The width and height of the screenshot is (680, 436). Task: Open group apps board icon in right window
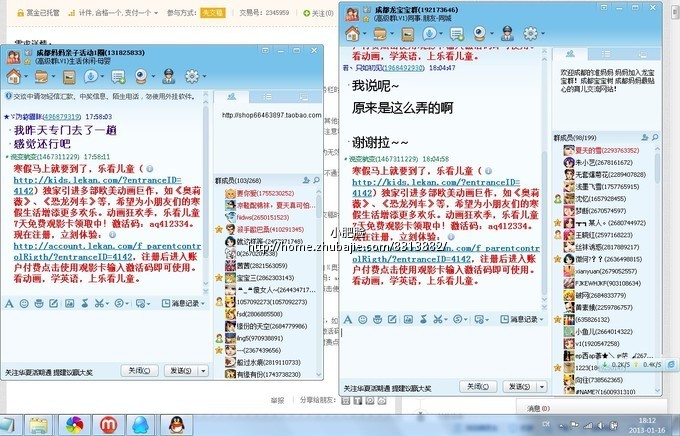pyautogui.click(x=457, y=33)
